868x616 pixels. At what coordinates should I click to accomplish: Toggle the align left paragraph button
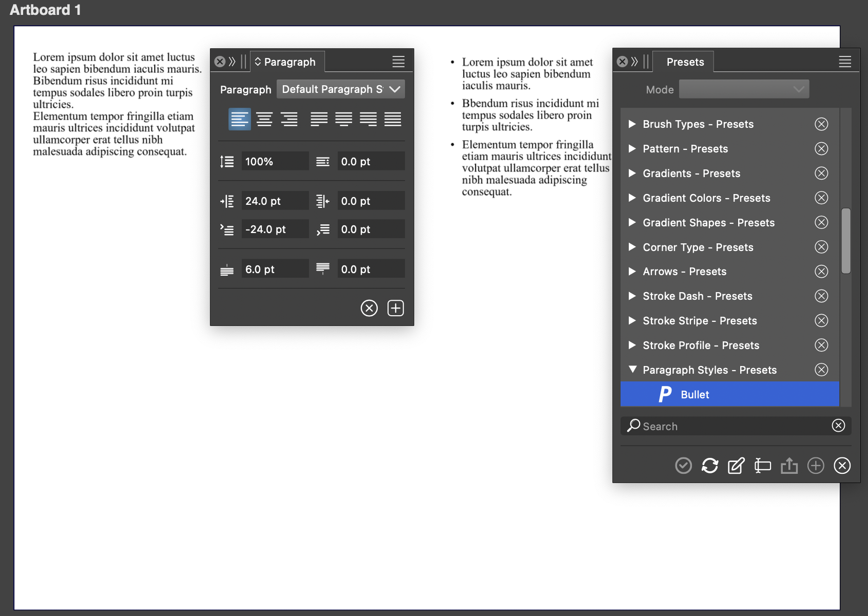tap(240, 119)
